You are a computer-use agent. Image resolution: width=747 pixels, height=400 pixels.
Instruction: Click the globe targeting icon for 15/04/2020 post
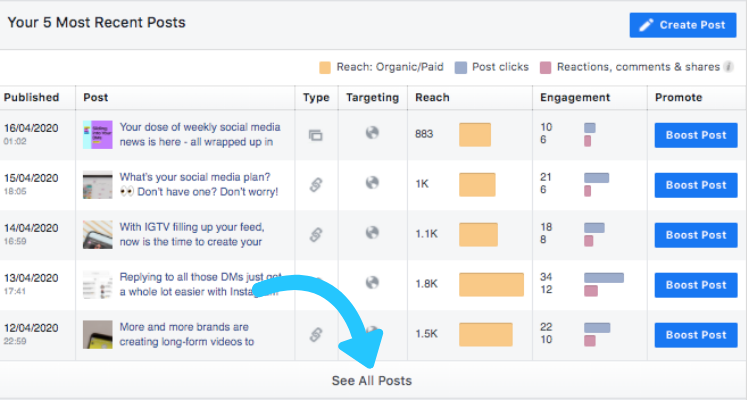372,182
